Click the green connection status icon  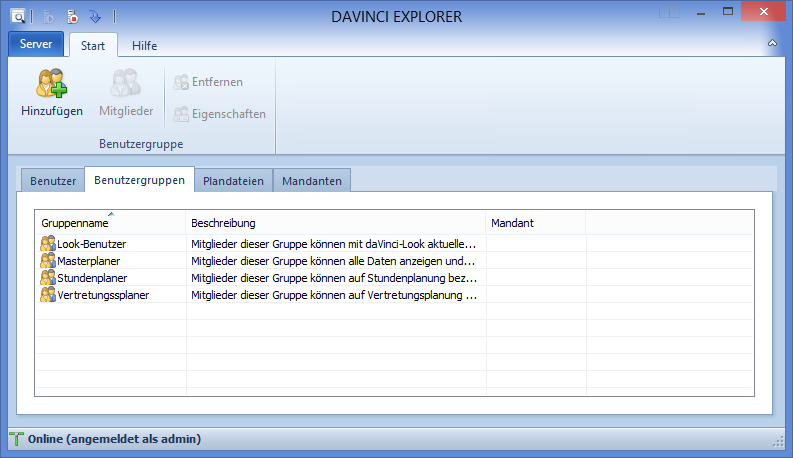[x=16, y=439]
